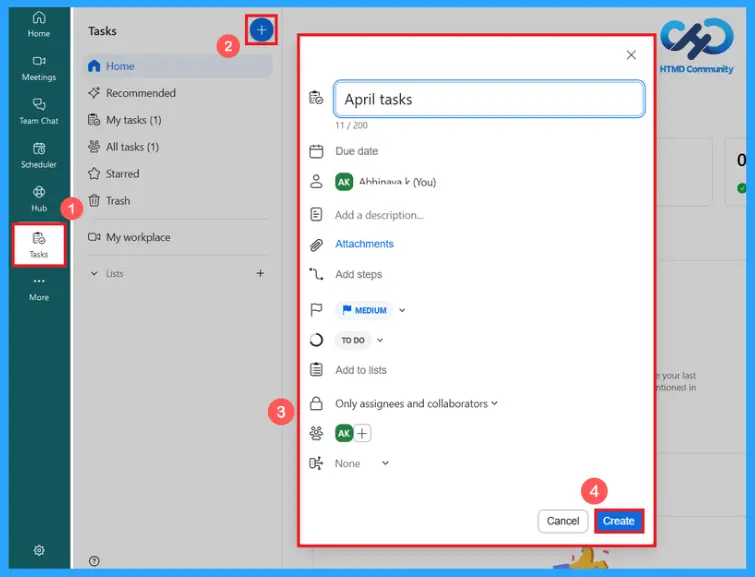
Task: Click the person assignee icon
Action: [316, 182]
